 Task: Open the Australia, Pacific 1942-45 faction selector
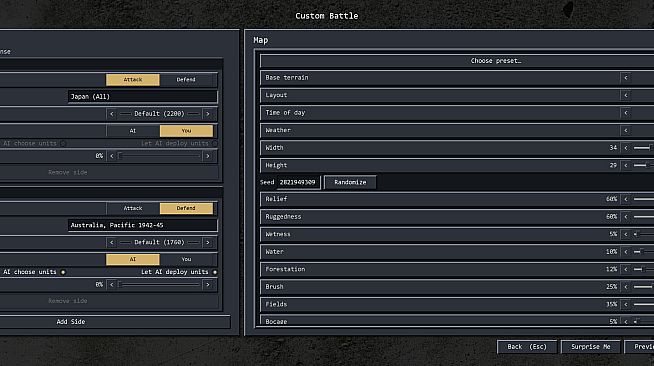click(142, 225)
